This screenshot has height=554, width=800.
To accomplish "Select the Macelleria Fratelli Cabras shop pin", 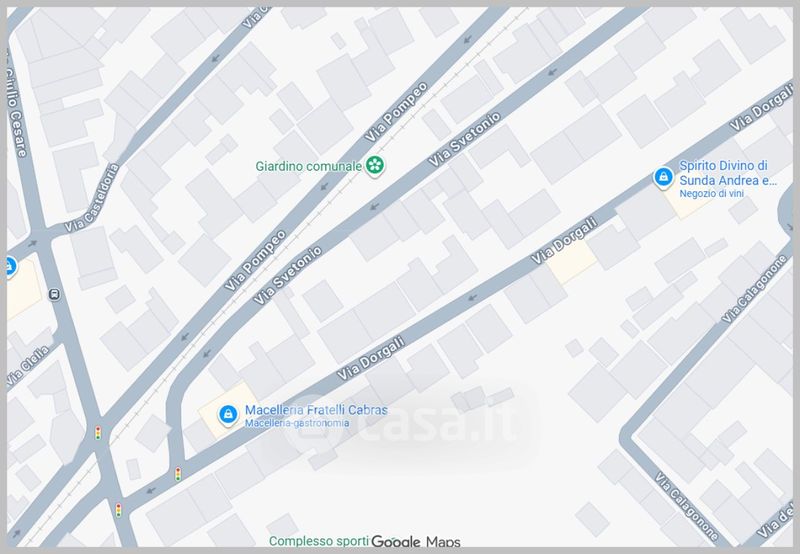I will click(228, 415).
